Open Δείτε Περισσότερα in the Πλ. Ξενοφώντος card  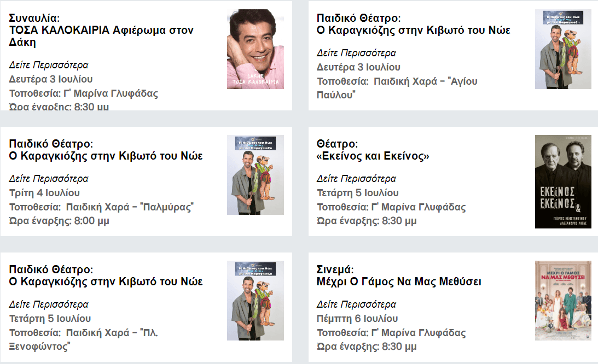point(49,304)
